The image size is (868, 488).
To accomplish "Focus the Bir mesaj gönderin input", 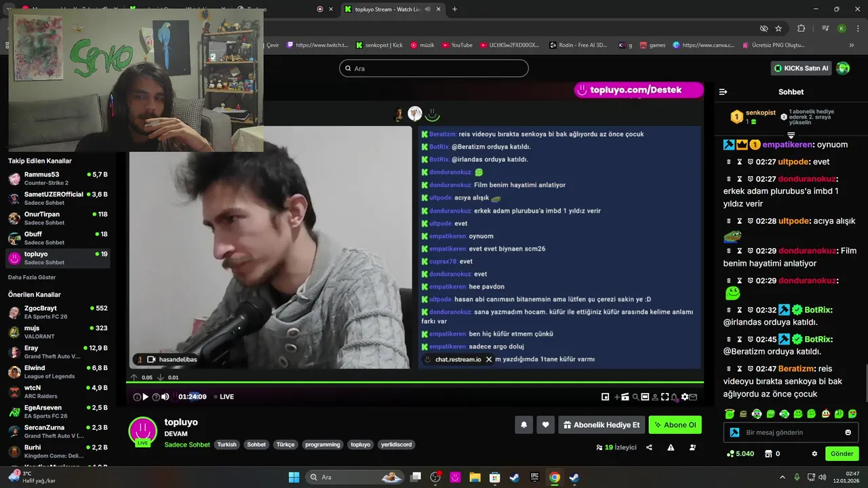I will [x=791, y=432].
